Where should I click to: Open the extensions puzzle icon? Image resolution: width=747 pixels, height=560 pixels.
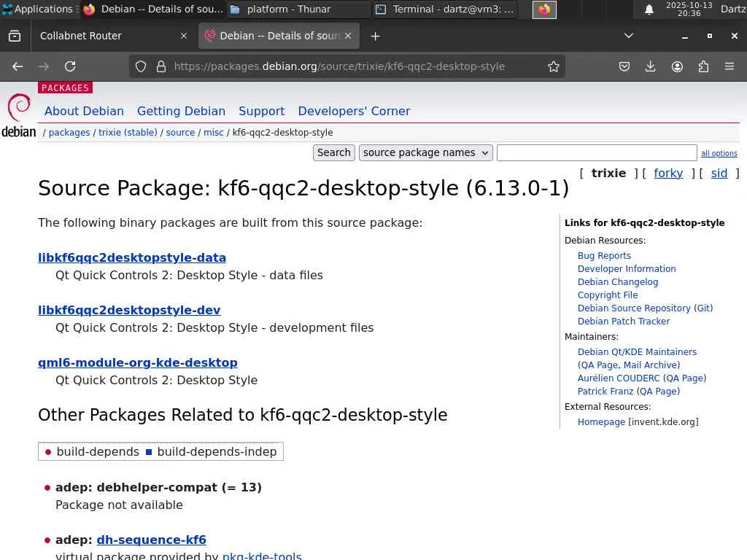(703, 66)
